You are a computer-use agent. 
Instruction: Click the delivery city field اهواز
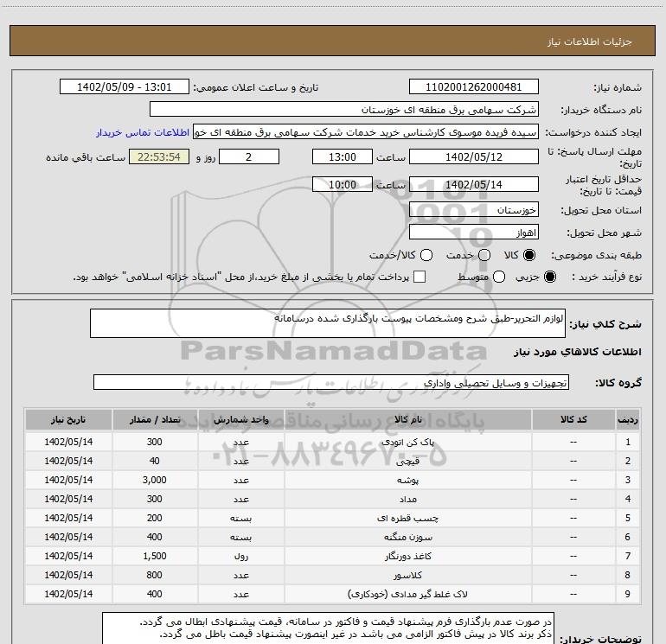473,233
